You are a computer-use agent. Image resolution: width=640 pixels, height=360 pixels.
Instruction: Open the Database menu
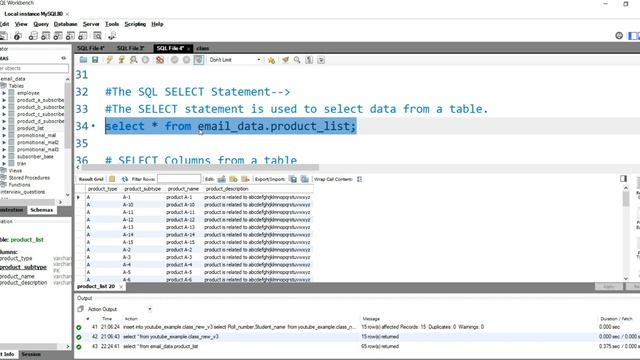(x=65, y=24)
